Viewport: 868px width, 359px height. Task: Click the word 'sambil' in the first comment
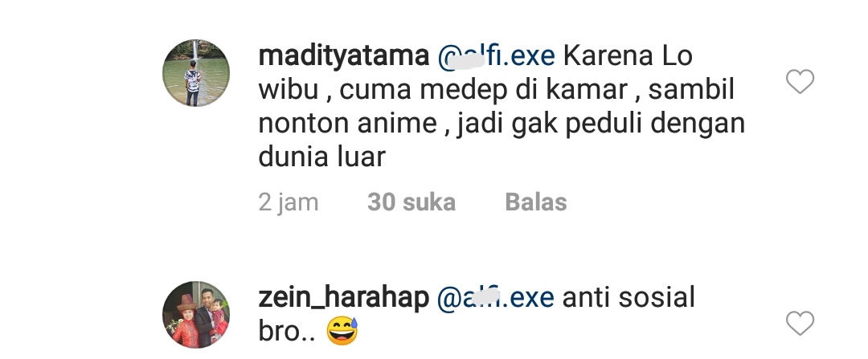pyautogui.click(x=691, y=89)
